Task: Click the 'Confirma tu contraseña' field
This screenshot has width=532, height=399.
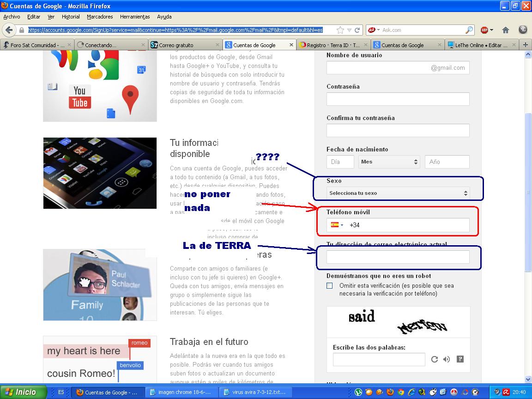Action: pyautogui.click(x=398, y=131)
